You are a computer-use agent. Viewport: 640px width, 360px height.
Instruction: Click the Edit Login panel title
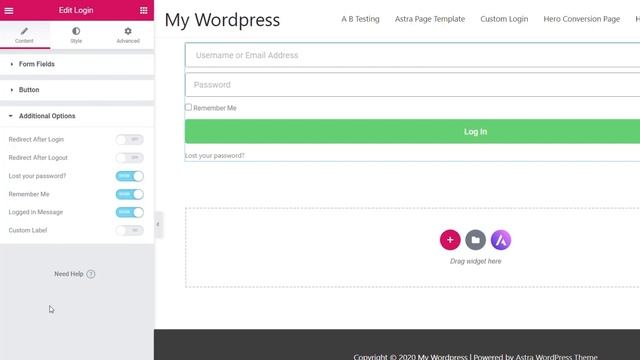[x=76, y=10]
